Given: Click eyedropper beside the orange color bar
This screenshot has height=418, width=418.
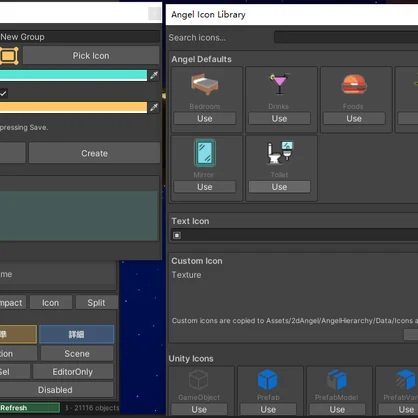Looking at the screenshot, I should coord(154,107).
